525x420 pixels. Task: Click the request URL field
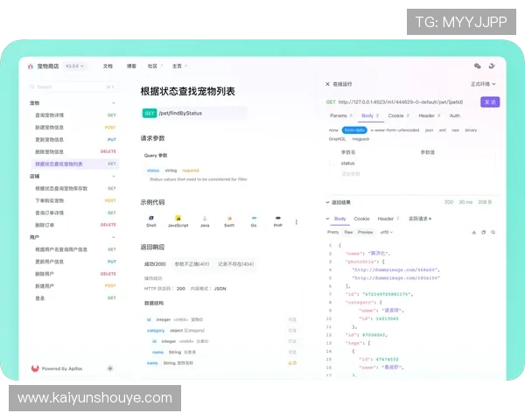[401, 101]
